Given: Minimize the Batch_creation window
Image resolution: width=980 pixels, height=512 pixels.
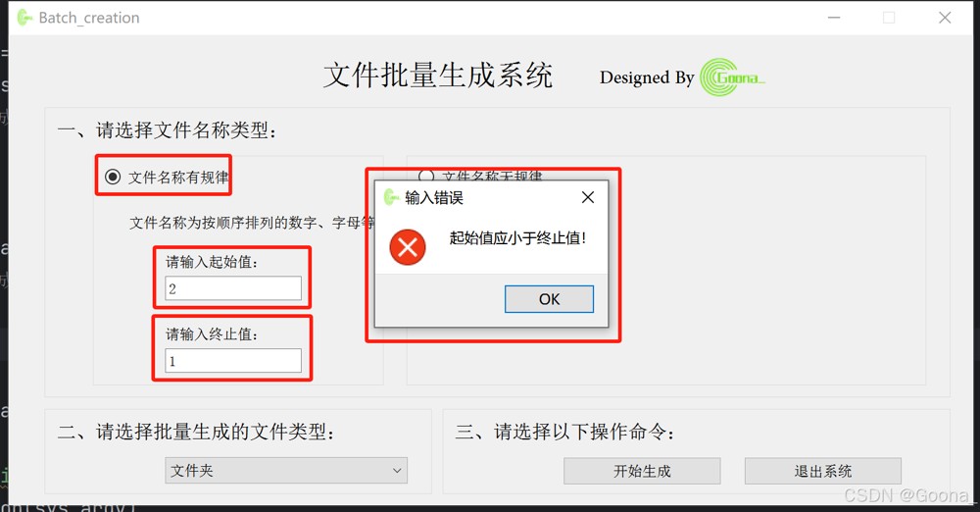Looking at the screenshot, I should [834, 18].
